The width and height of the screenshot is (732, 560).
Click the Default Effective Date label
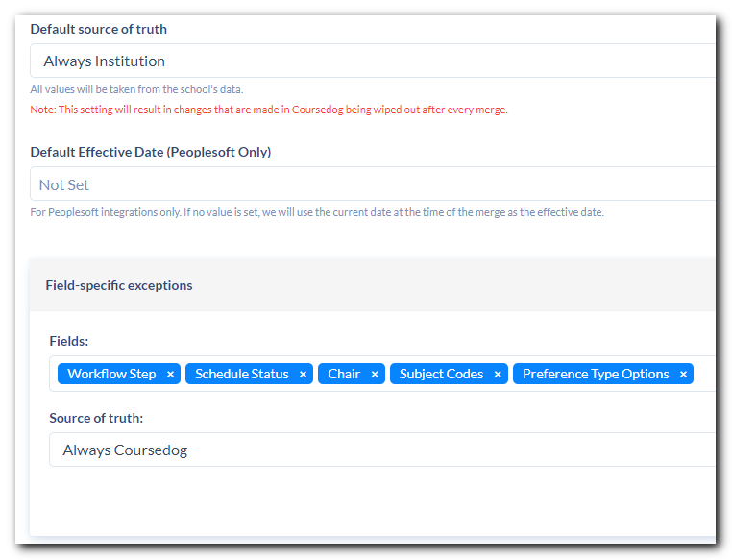(x=150, y=152)
